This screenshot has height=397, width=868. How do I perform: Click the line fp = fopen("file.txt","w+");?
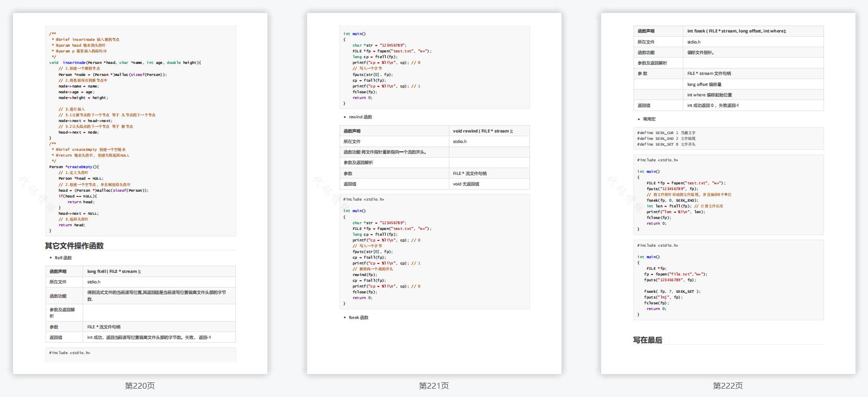coord(675,274)
